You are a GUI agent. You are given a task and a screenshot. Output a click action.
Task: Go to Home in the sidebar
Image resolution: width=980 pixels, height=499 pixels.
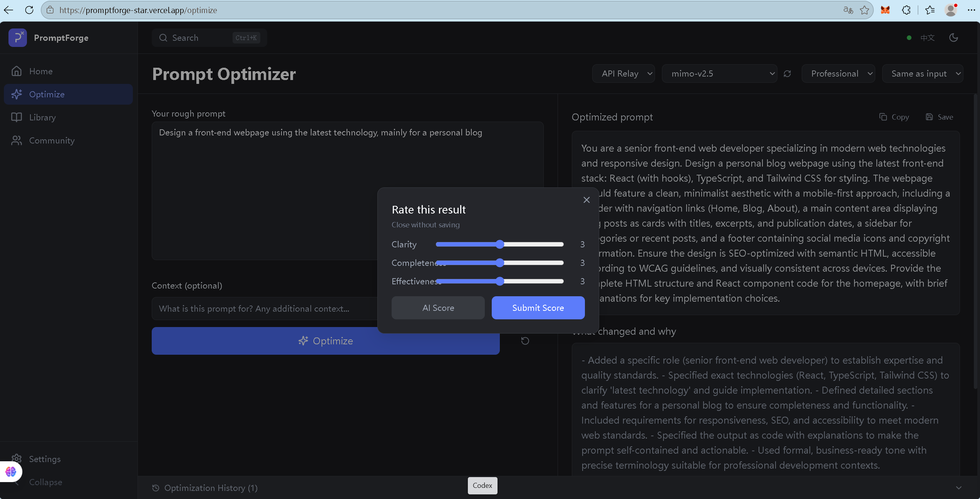coord(68,71)
